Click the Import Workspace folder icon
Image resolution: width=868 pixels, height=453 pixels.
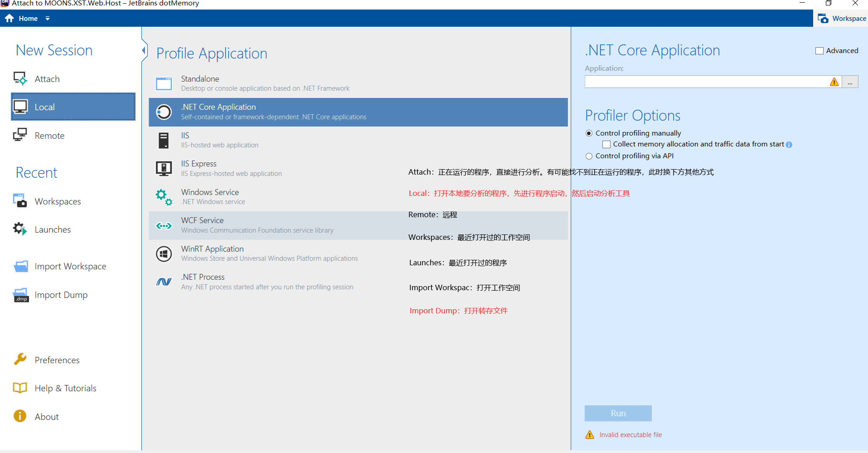click(x=20, y=266)
